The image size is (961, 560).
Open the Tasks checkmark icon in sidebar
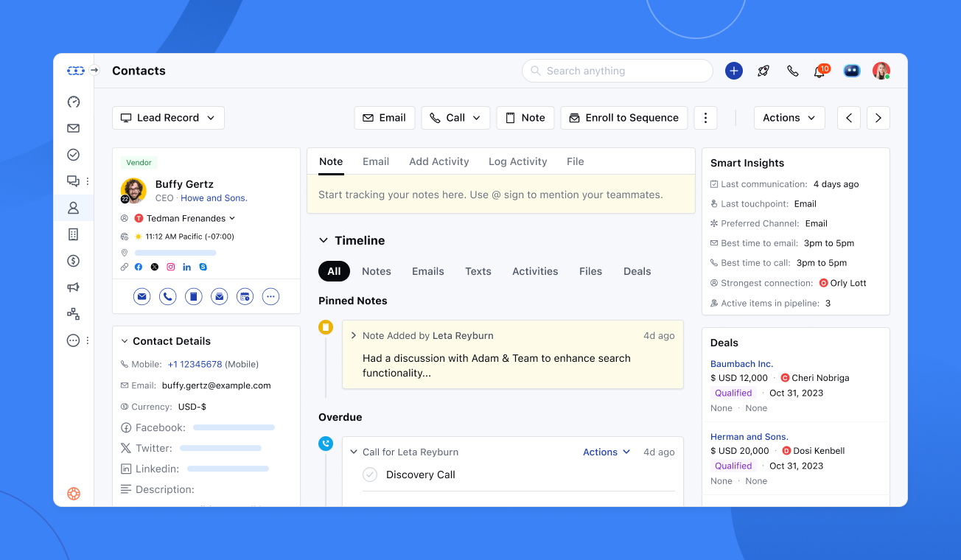pyautogui.click(x=73, y=154)
